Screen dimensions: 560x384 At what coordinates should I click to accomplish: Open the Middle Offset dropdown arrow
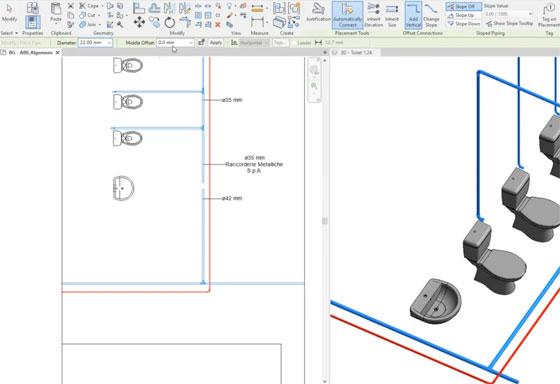[191, 43]
